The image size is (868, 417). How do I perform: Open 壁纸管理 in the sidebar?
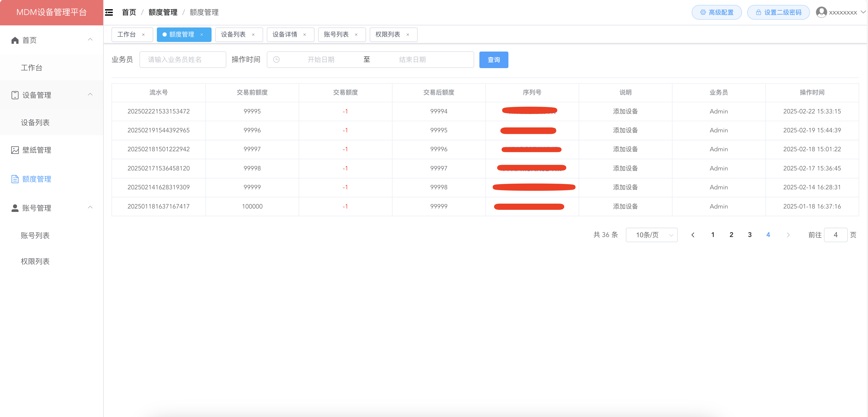(37, 150)
